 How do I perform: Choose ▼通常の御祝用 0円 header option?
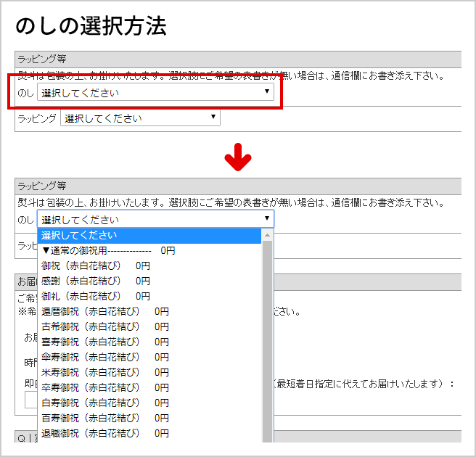click(149, 251)
